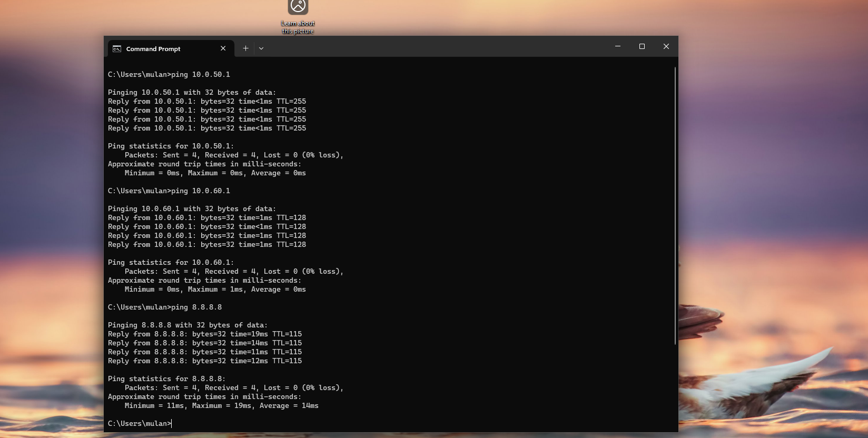868x438 pixels.
Task: Close the Command Prompt window
Action: (x=666, y=46)
